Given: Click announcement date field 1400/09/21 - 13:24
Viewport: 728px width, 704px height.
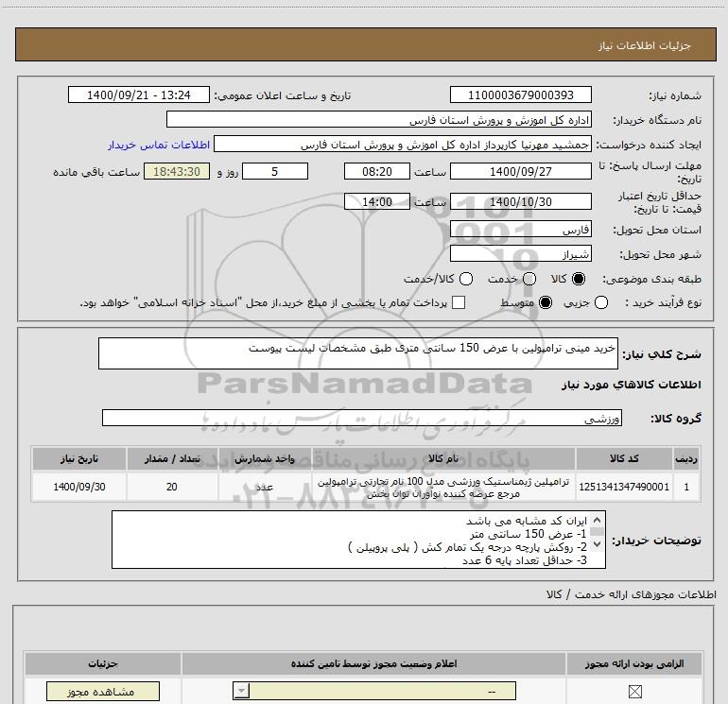Looking at the screenshot, I should (139, 94).
